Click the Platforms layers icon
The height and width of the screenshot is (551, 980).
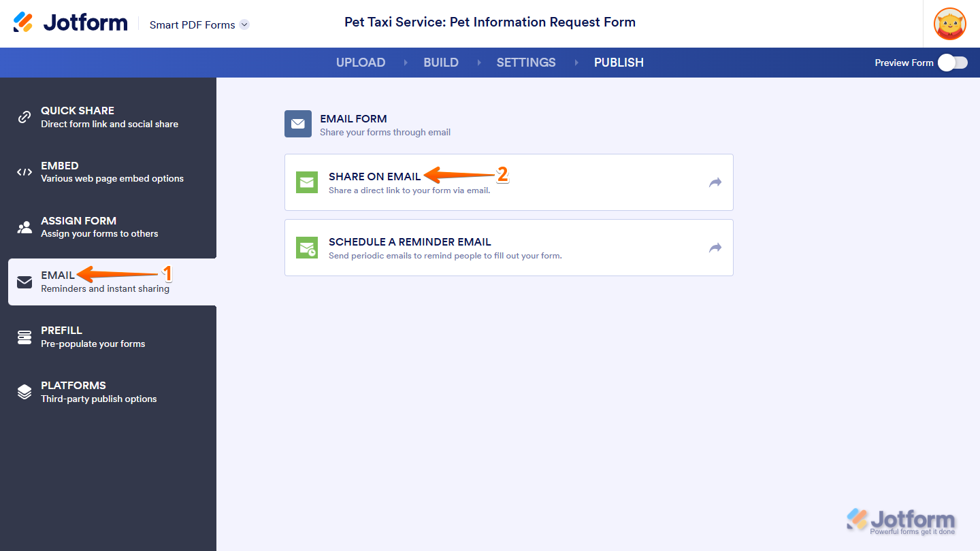coord(24,392)
